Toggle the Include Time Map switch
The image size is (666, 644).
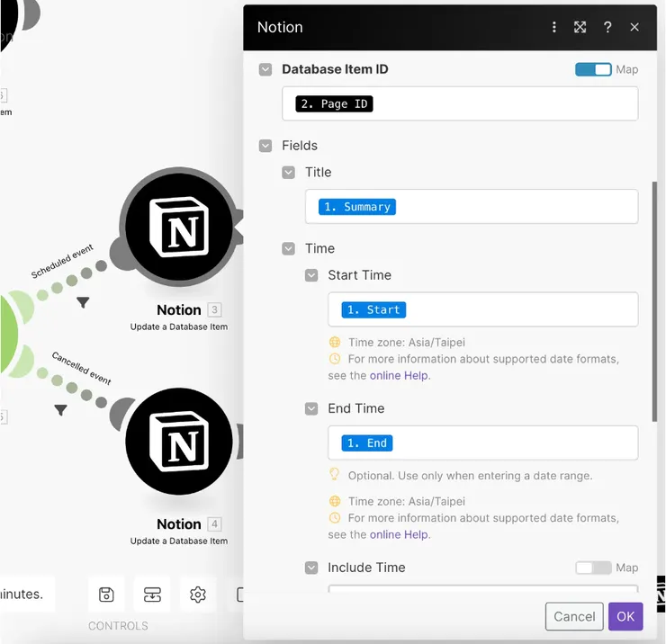click(593, 568)
